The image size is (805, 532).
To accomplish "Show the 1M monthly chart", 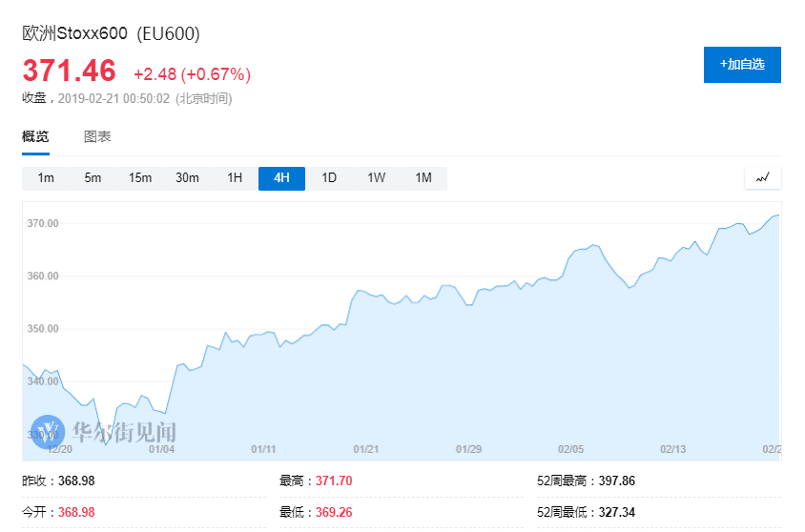I will tap(423, 178).
